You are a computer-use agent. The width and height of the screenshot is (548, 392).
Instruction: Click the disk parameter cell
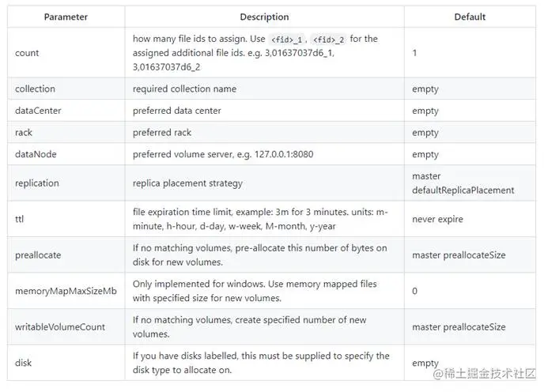coord(24,363)
